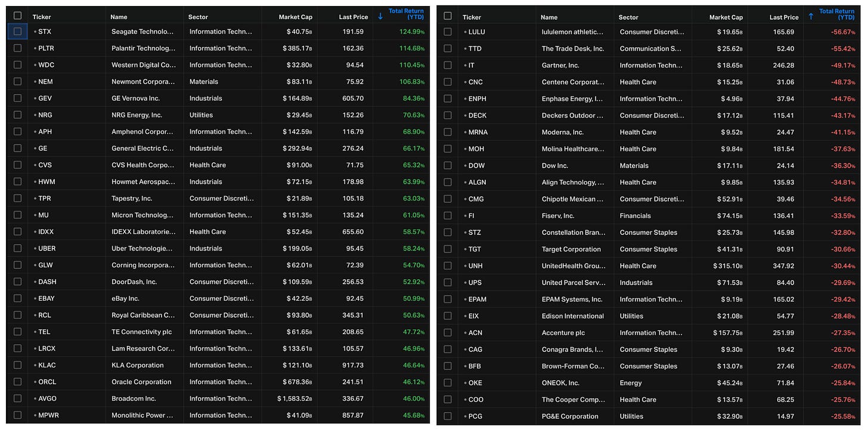868x430 pixels.
Task: Click the MPWR ticker cell
Action: (x=48, y=415)
